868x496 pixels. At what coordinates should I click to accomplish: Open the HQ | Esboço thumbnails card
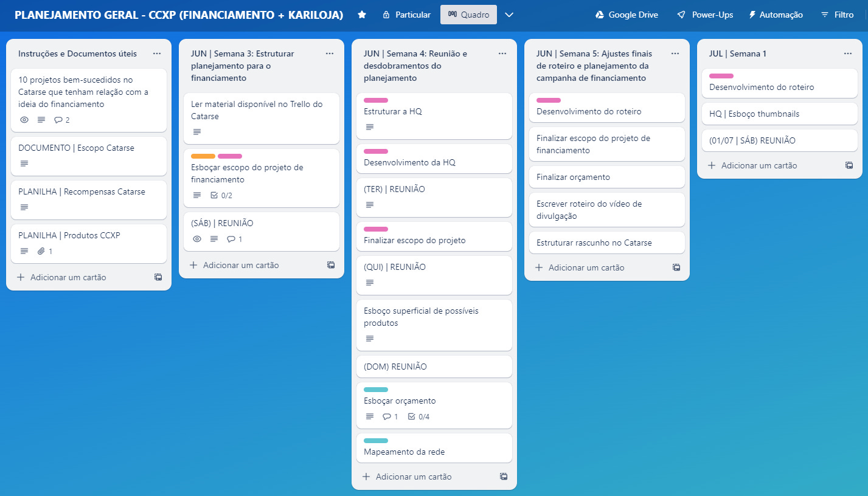click(780, 114)
